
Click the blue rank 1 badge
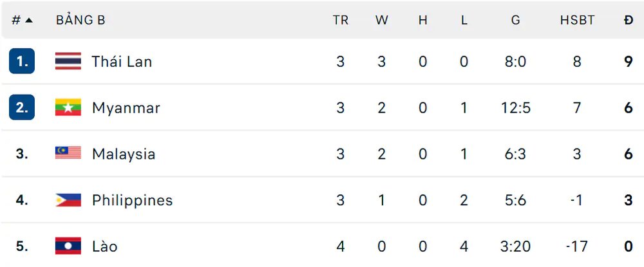click(x=22, y=61)
